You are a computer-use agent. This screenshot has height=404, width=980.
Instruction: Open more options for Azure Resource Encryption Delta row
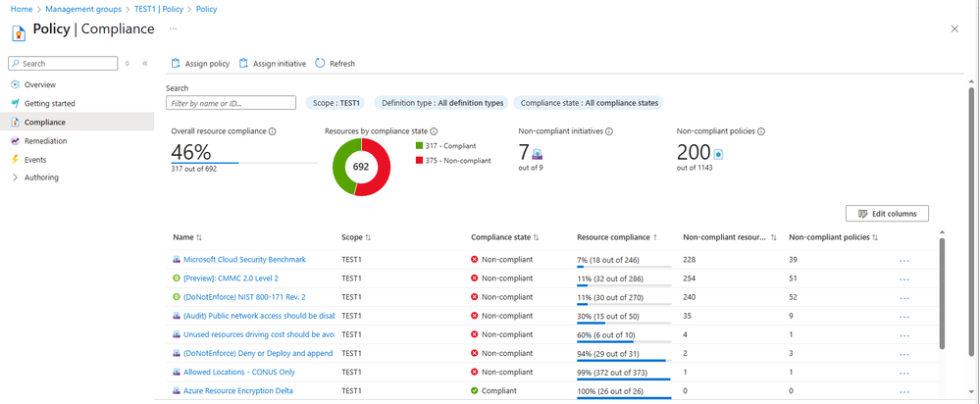[904, 391]
